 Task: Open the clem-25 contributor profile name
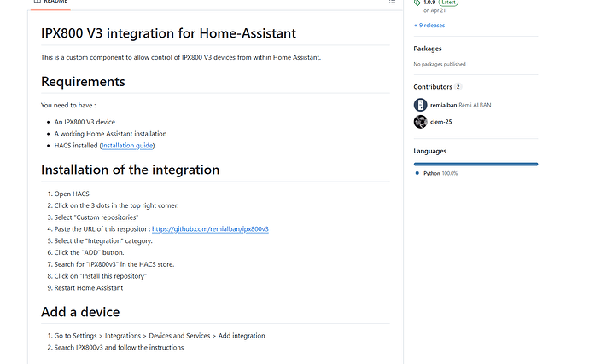(441, 122)
